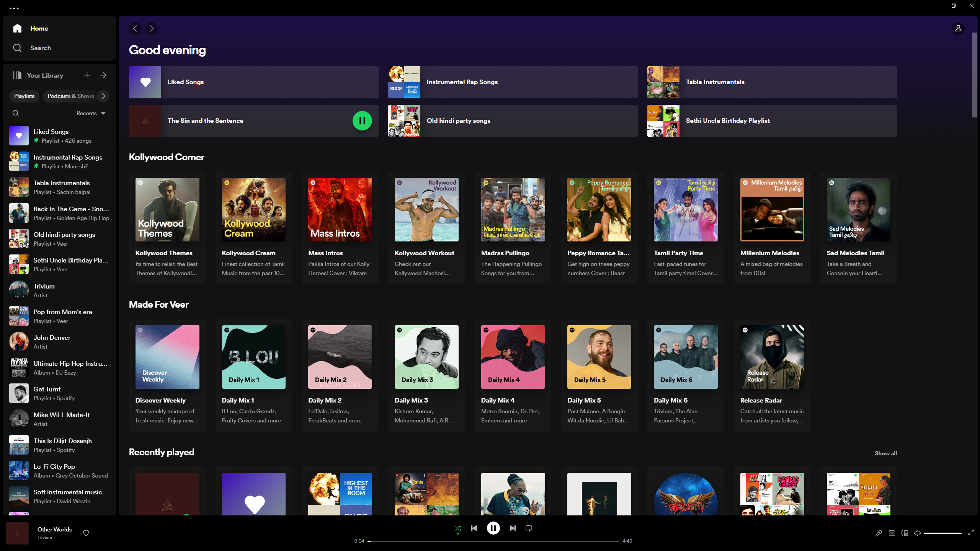Open connect to a device icon
The image size is (980, 551).
click(x=905, y=533)
